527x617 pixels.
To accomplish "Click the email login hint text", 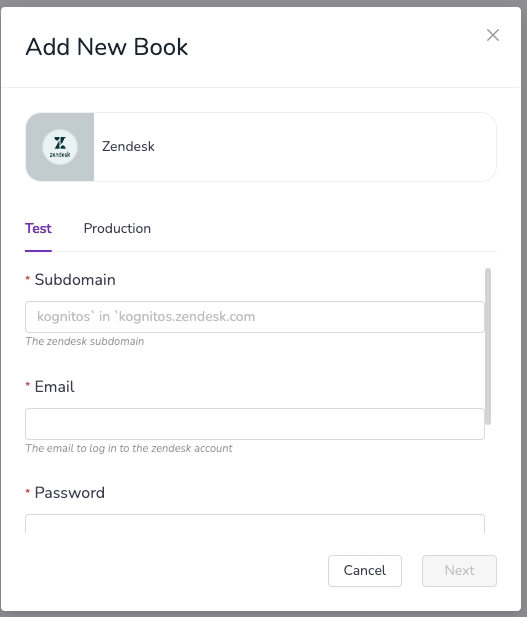I will (x=129, y=448).
